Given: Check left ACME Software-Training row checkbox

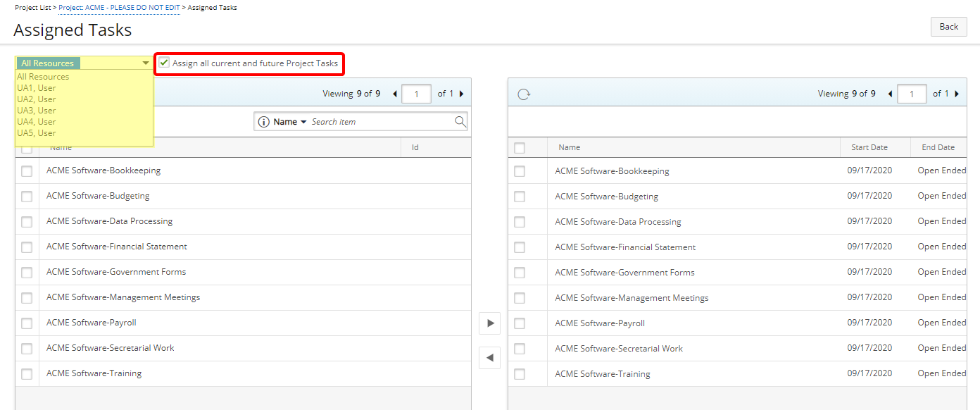Looking at the screenshot, I should click(x=27, y=373).
